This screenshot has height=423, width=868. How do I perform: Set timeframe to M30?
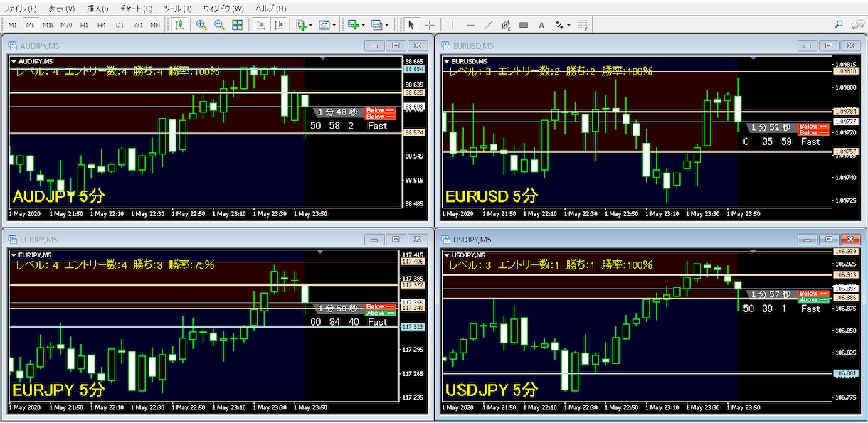tap(66, 25)
